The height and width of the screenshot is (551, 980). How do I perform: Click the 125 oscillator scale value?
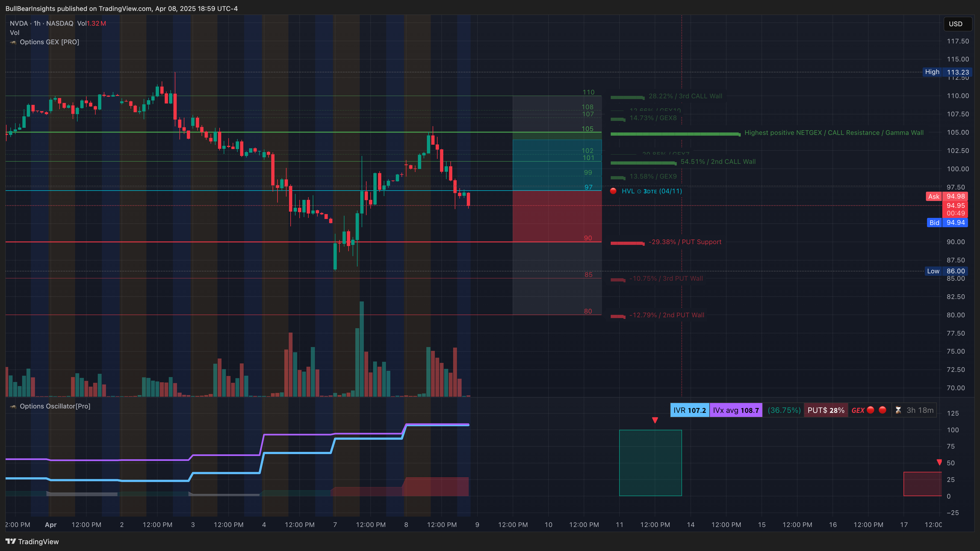[953, 413]
